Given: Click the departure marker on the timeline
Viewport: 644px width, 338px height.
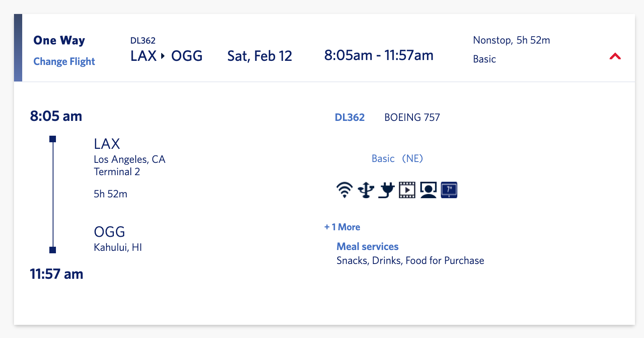Looking at the screenshot, I should (x=53, y=139).
